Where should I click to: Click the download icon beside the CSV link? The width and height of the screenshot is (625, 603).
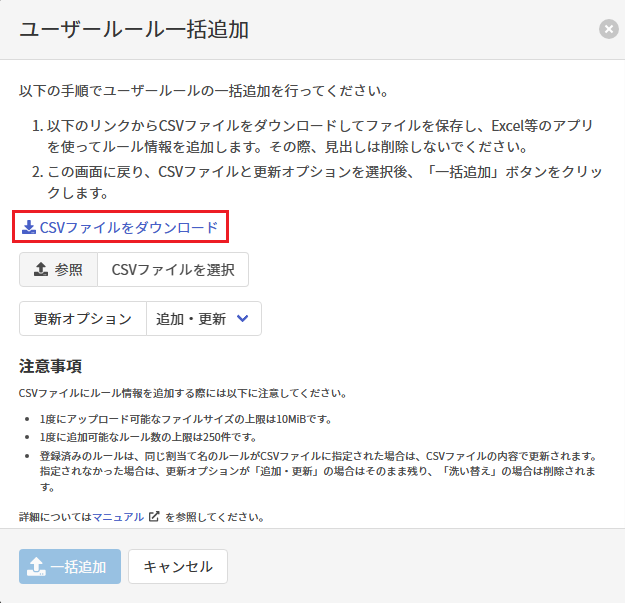point(29,228)
